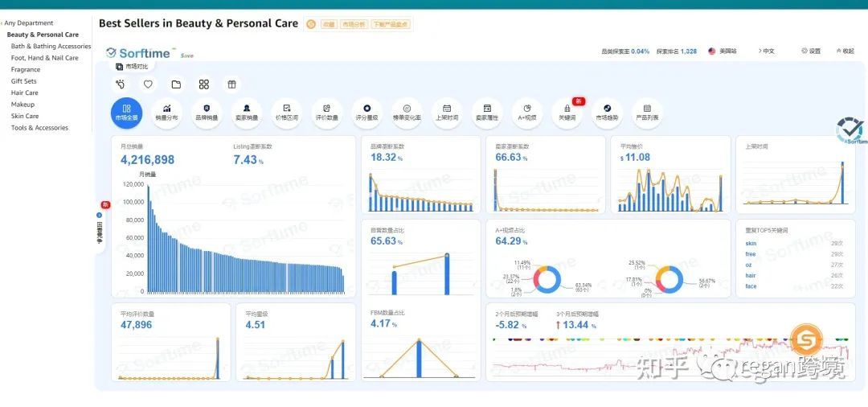Select Hair Care category in sidebar

click(24, 93)
